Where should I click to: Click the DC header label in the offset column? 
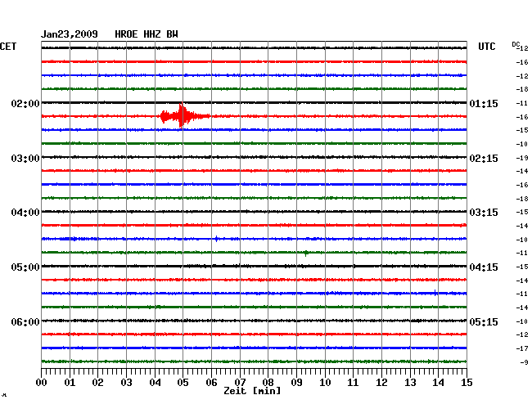(x=516, y=44)
